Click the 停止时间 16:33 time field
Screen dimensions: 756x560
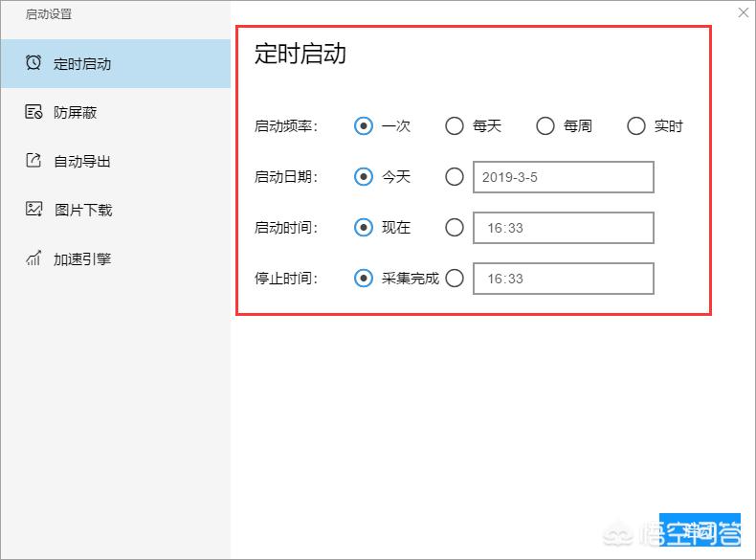(x=563, y=279)
